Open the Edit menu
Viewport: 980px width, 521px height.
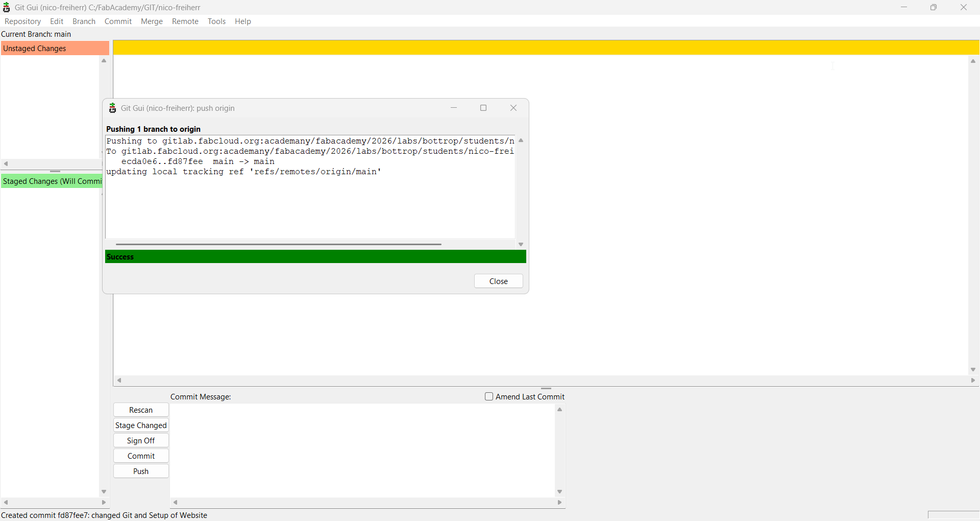[57, 21]
